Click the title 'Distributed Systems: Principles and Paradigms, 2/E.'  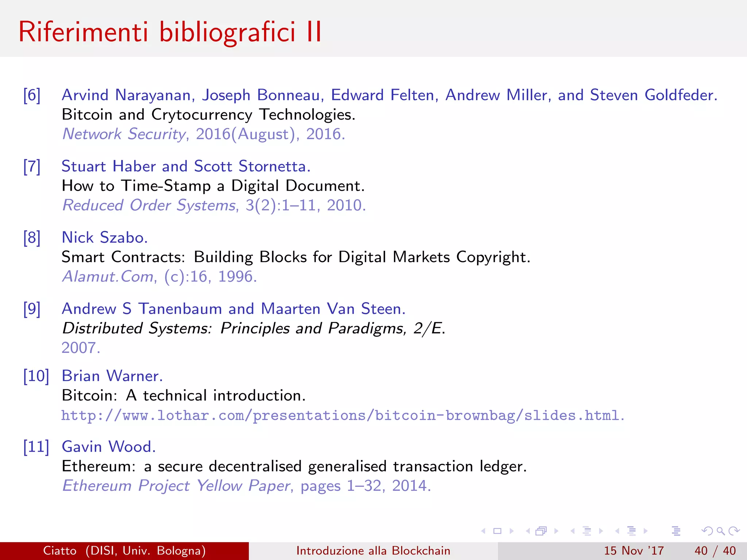[254, 328]
